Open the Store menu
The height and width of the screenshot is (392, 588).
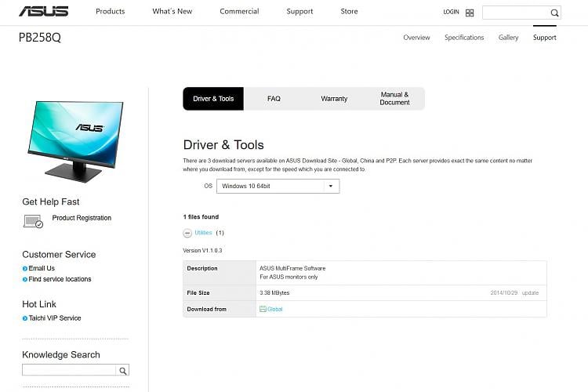click(349, 11)
